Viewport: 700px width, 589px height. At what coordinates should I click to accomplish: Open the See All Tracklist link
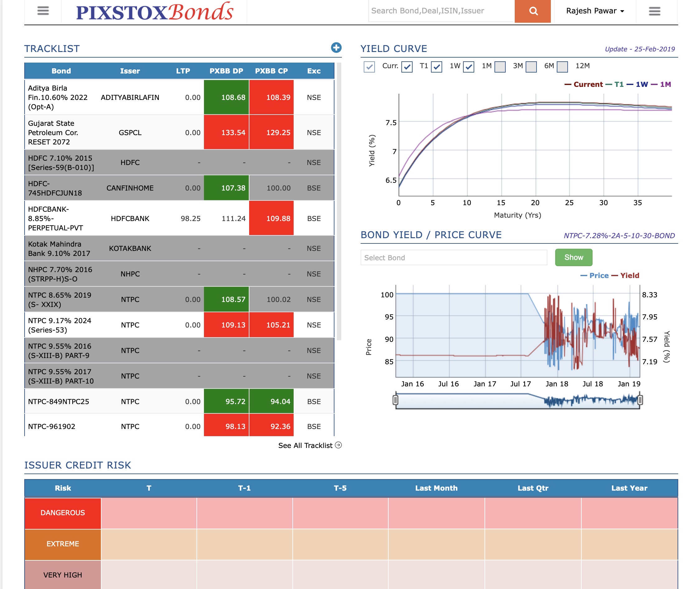point(310,445)
